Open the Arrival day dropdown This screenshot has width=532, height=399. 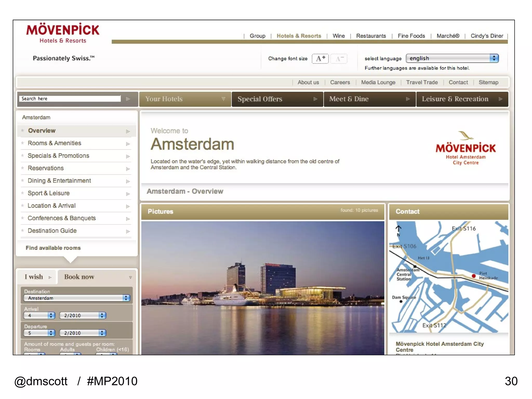pyautogui.click(x=39, y=315)
